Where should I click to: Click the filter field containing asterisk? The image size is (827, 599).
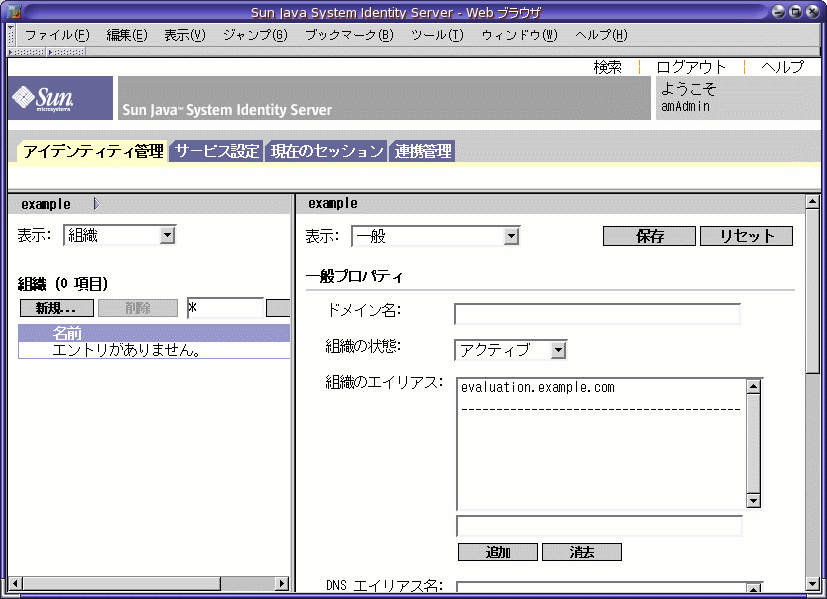tap(225, 308)
